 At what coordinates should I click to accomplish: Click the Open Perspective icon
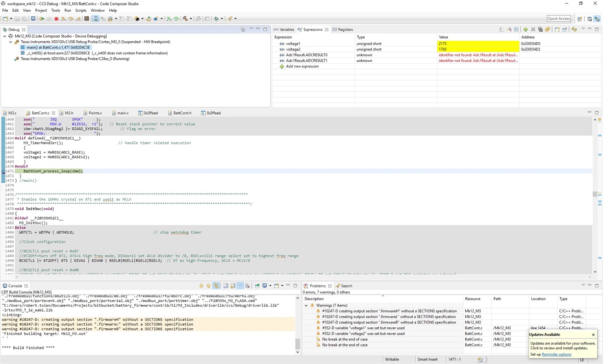pos(579,19)
